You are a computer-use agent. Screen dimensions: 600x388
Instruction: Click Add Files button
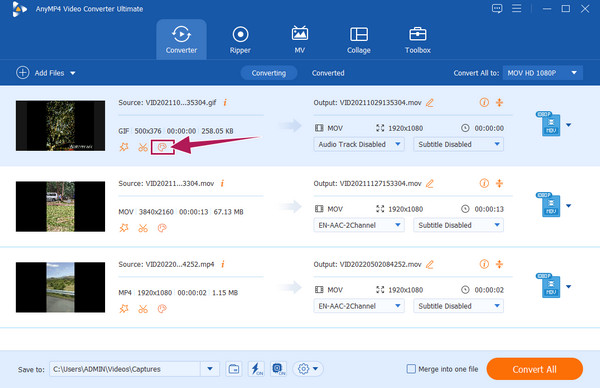pyautogui.click(x=40, y=73)
